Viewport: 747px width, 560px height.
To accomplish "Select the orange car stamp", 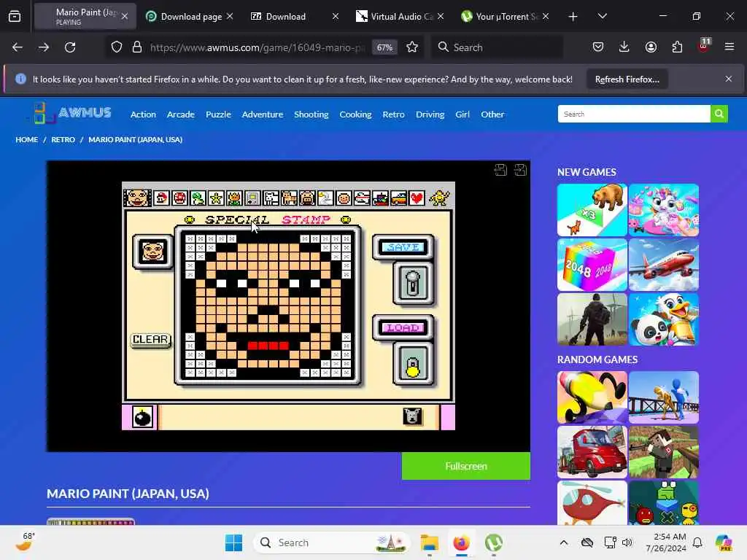I will click(398, 198).
